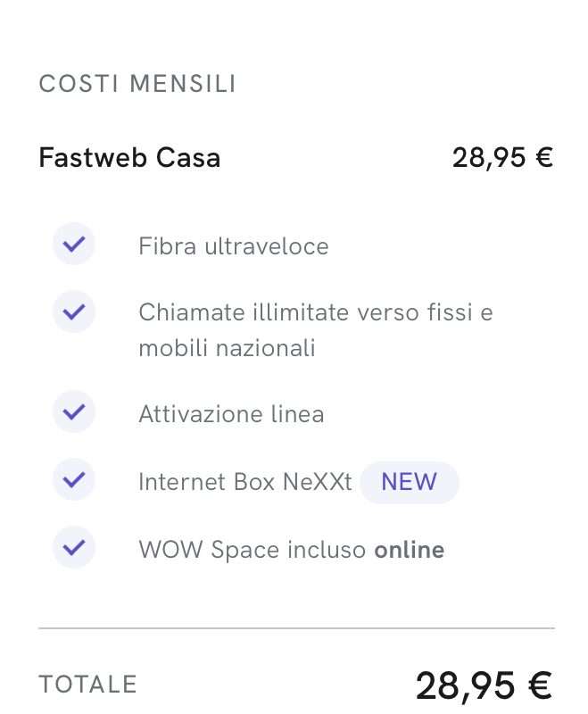Click the divider line above TOTALE
This screenshot has height=714, width=588.
[296, 628]
